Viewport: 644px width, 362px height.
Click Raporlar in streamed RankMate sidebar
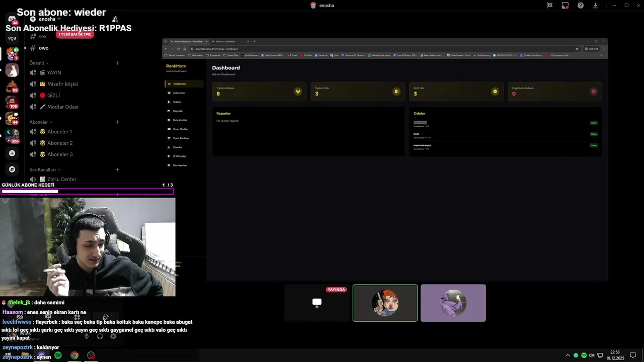click(x=184, y=111)
